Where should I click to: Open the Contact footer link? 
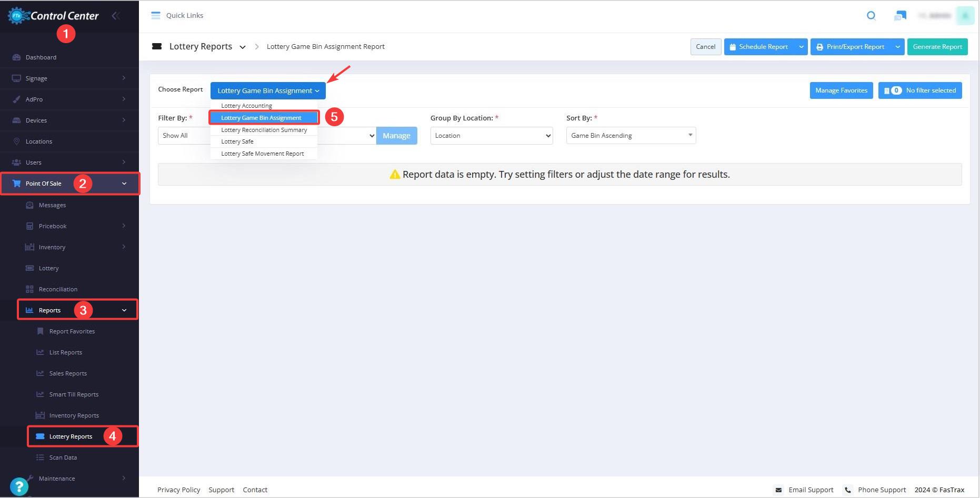click(x=255, y=490)
